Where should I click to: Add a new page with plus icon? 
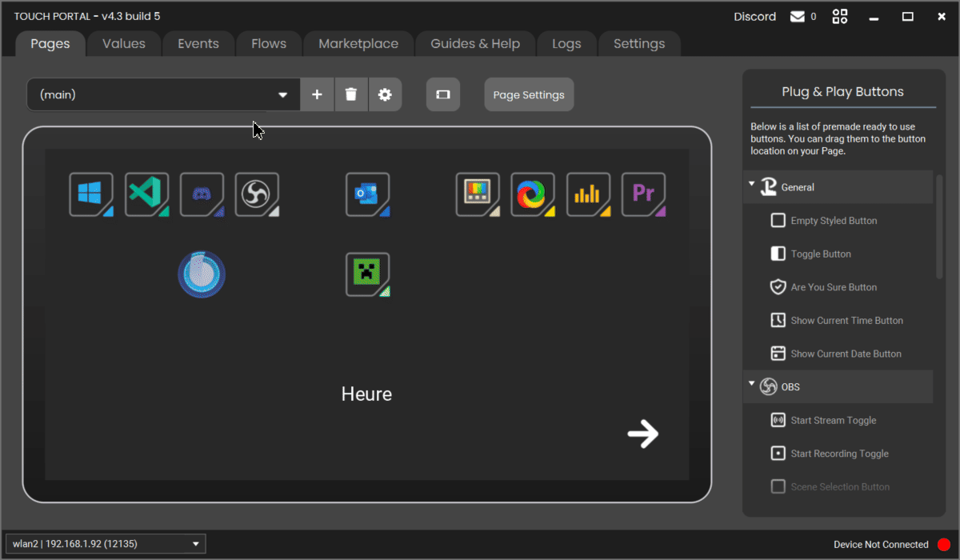coord(317,94)
